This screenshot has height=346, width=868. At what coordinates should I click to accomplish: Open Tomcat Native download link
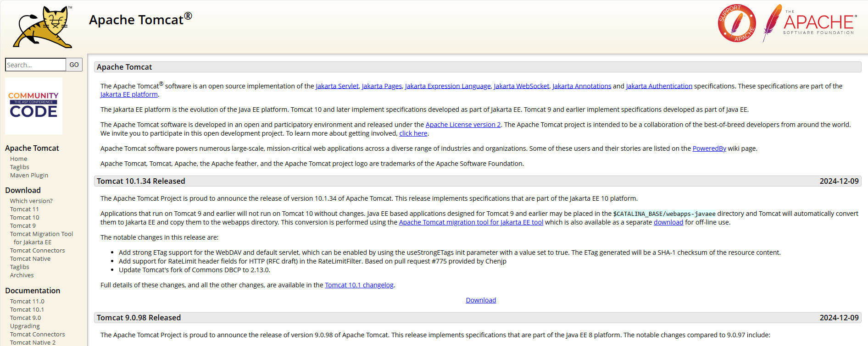click(x=30, y=258)
